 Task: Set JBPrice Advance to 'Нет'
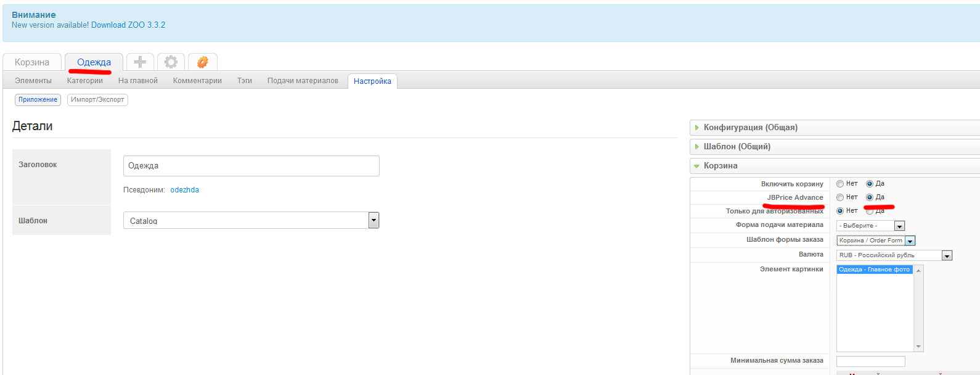pyautogui.click(x=840, y=197)
